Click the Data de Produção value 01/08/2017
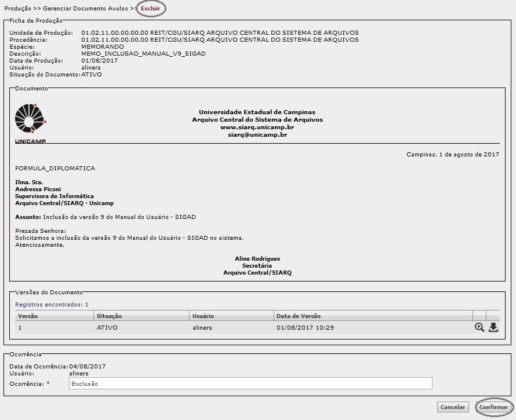This screenshot has width=516, height=420. pos(99,60)
